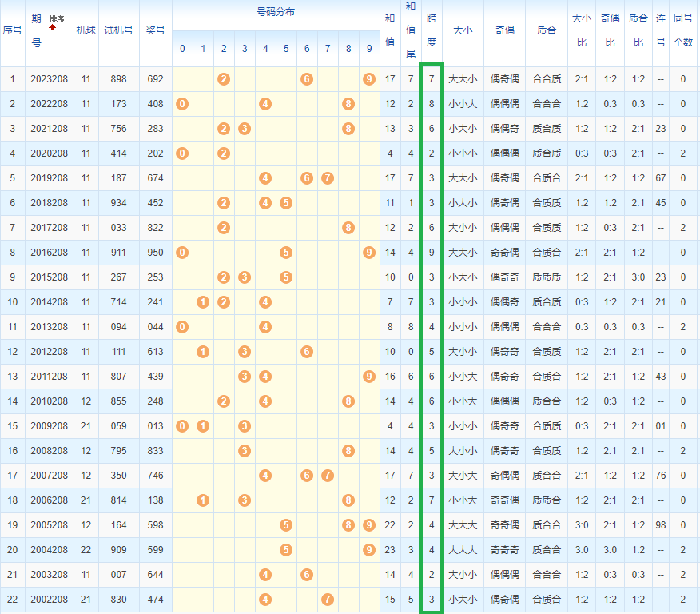Select the 跨度 column header
This screenshot has width=700, height=614.
coord(432,30)
